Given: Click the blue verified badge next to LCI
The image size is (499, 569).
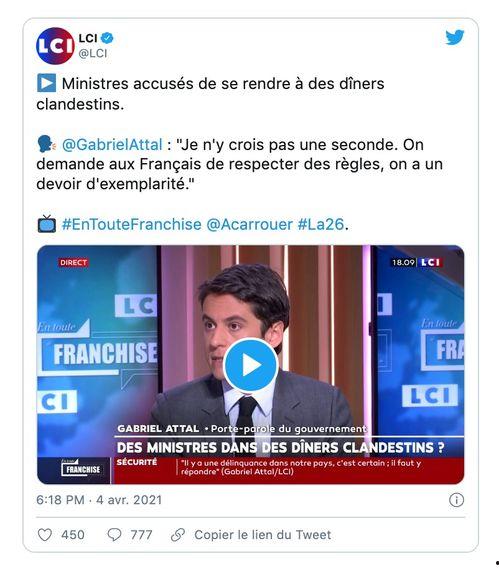Looking at the screenshot, I should pyautogui.click(x=107, y=38).
